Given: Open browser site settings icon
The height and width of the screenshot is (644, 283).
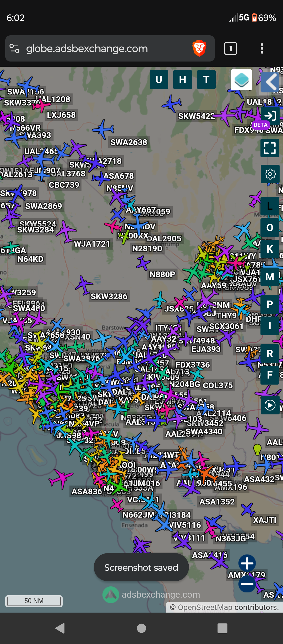Looking at the screenshot, I should [x=14, y=48].
